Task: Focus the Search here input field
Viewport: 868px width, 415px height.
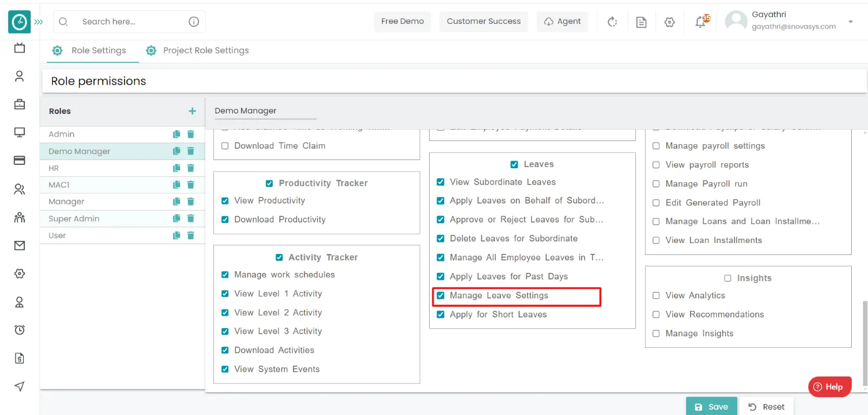Action: click(130, 22)
